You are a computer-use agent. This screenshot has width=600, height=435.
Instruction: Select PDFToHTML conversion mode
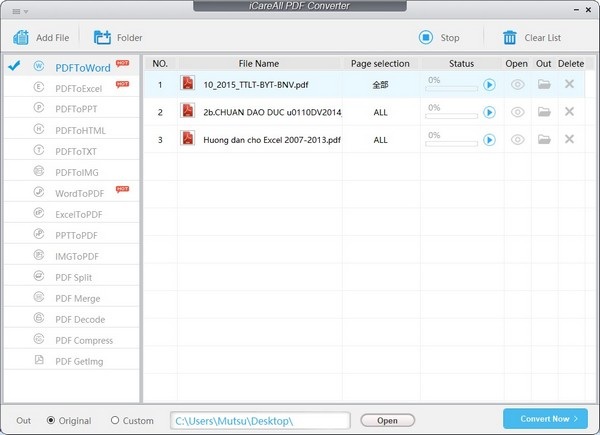72,130
